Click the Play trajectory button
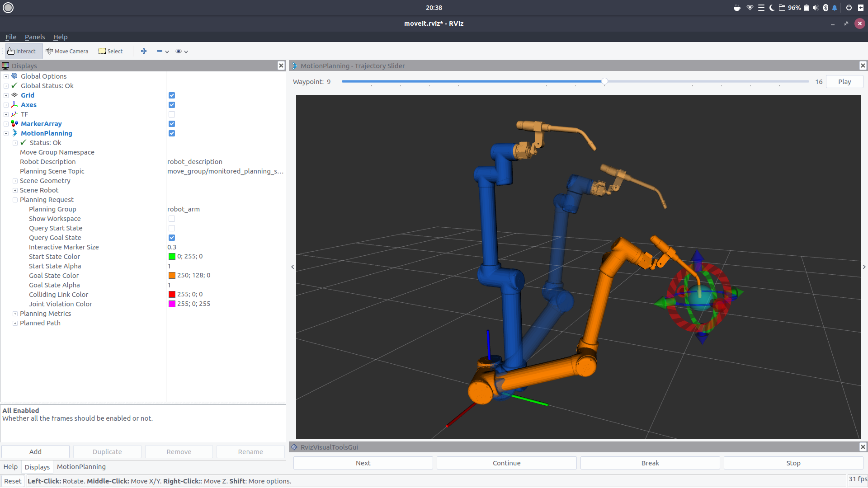The height and width of the screenshot is (488, 868). tap(844, 82)
